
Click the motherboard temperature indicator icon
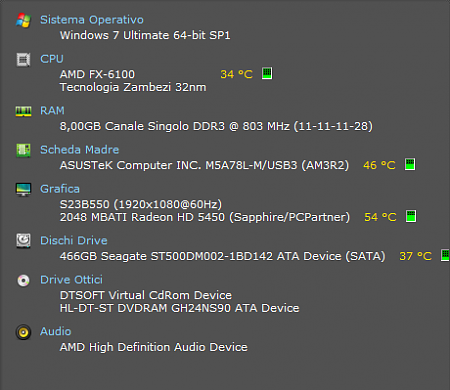tap(410, 164)
